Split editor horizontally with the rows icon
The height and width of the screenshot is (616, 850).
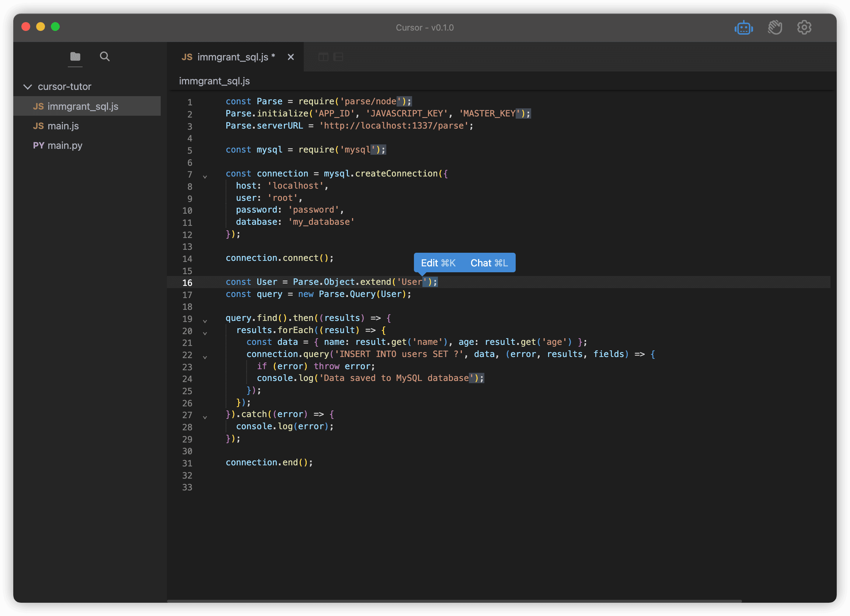(338, 57)
